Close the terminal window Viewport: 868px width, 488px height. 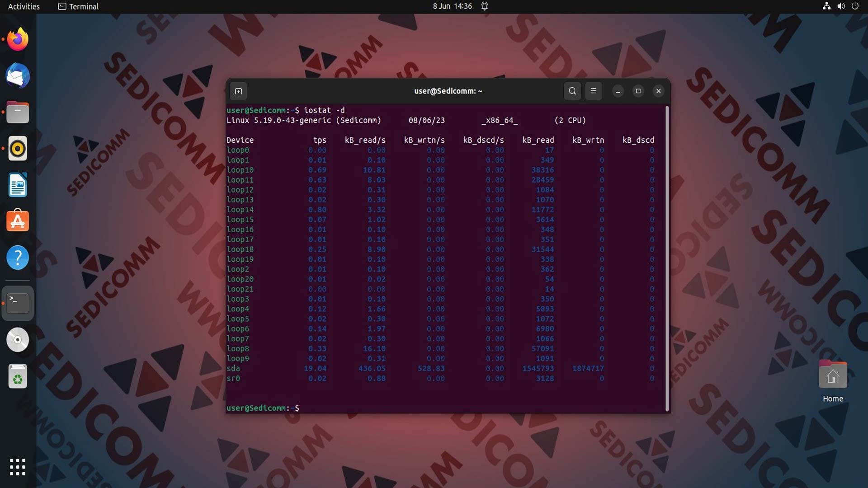point(659,91)
